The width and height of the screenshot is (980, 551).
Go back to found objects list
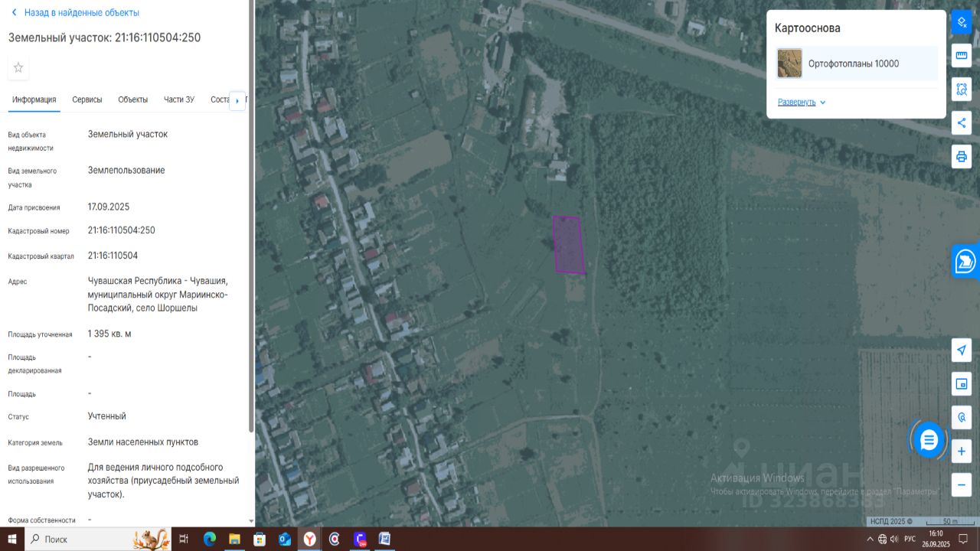coord(75,13)
